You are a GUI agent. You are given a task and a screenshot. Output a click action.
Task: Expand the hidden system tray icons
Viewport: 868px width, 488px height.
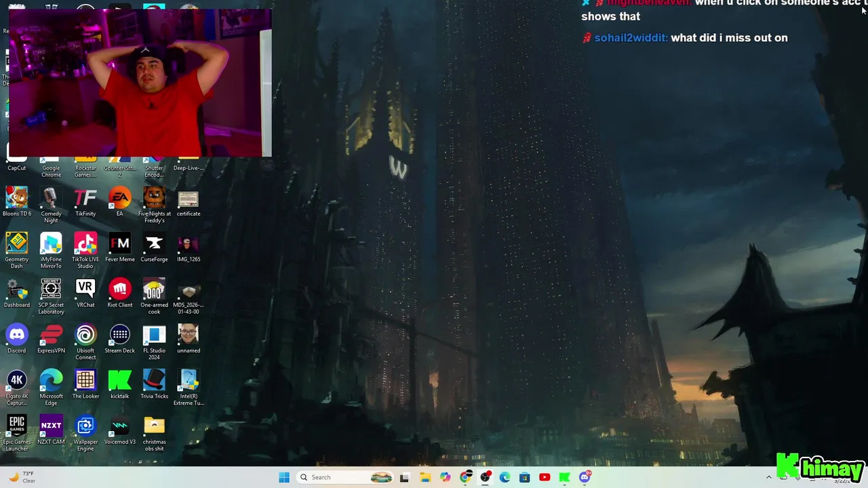tap(768, 477)
